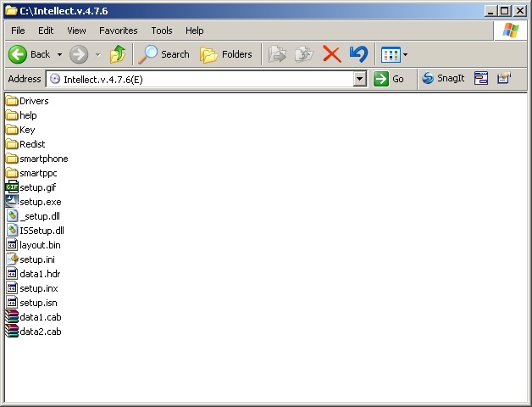Click the Move To toolbar icon
Viewport: 532px width, 407px height.
(277, 54)
